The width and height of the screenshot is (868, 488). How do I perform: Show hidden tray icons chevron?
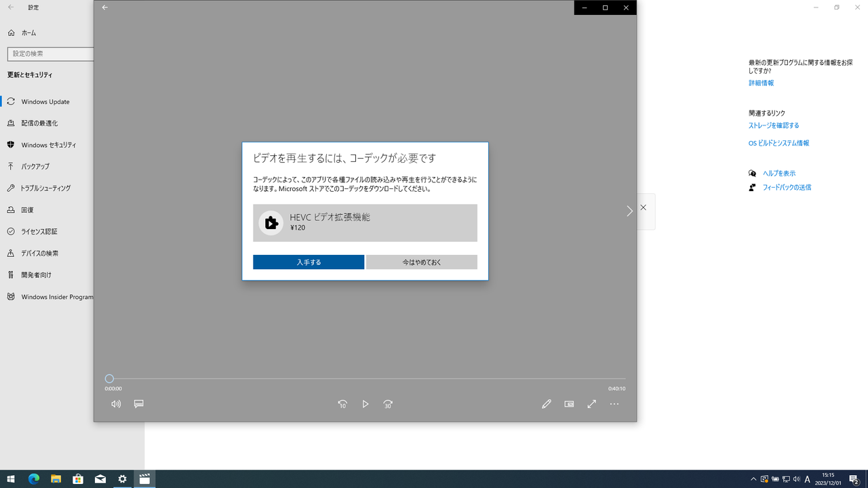tap(753, 479)
